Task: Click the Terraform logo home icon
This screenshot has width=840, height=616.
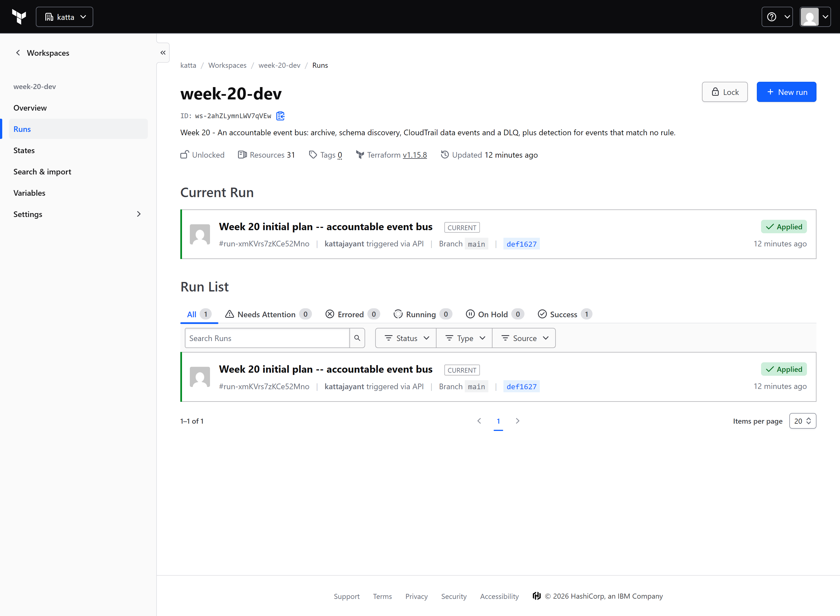Action: (19, 17)
